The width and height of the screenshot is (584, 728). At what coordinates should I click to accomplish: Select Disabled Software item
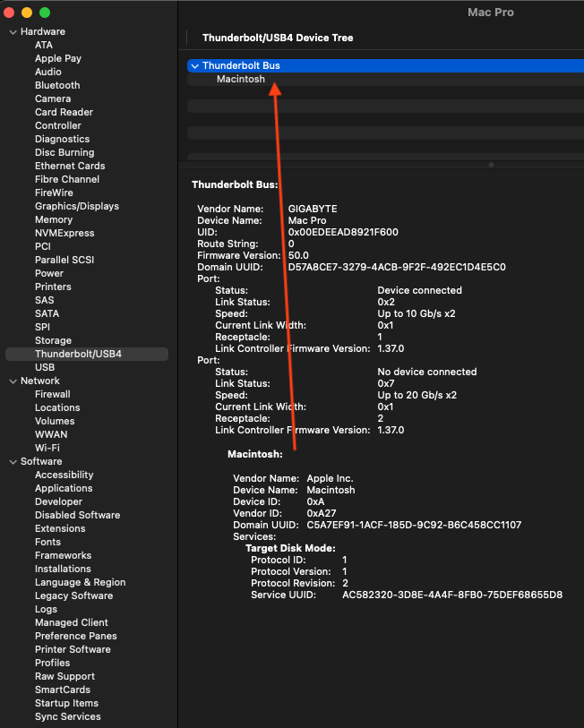click(77, 516)
